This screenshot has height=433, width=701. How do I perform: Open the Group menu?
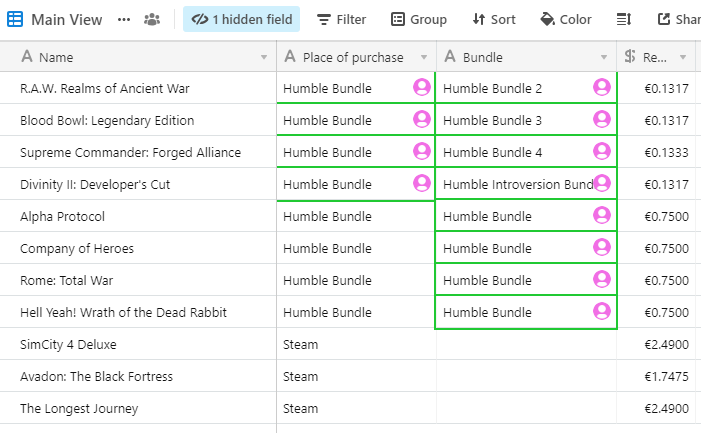(x=418, y=19)
